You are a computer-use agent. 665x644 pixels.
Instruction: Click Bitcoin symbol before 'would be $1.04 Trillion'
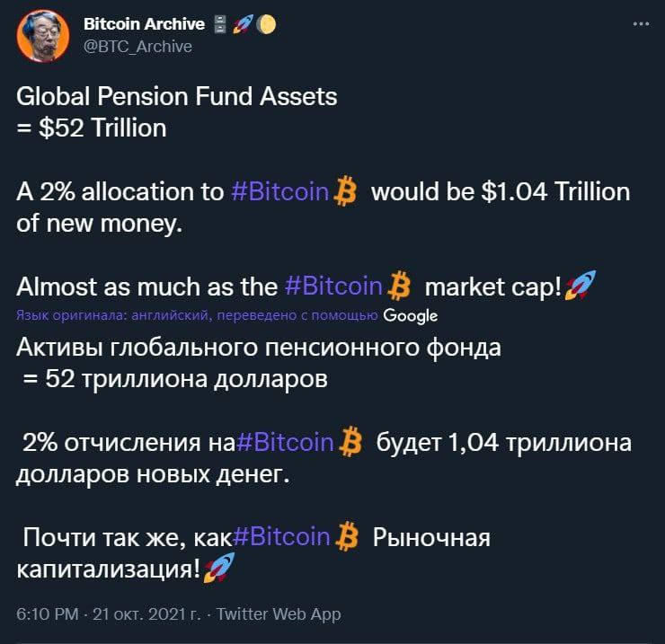pos(345,191)
